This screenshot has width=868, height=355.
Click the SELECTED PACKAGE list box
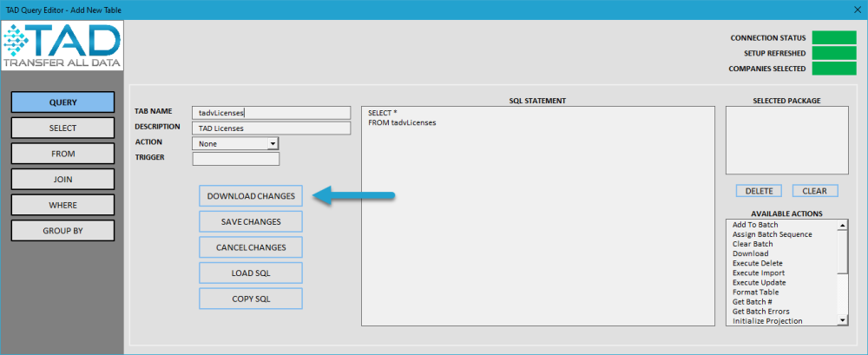click(786, 140)
